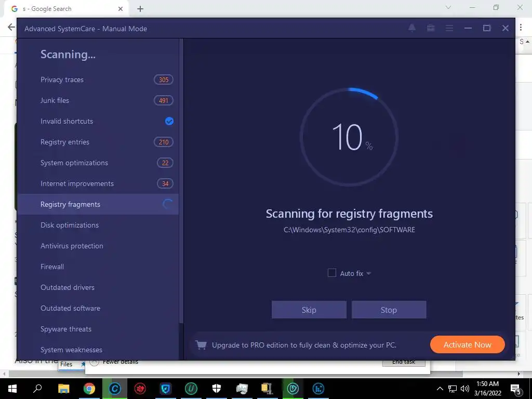Open the red Driver Booster taskbar icon
This screenshot has height=399, width=532.
tap(140, 389)
